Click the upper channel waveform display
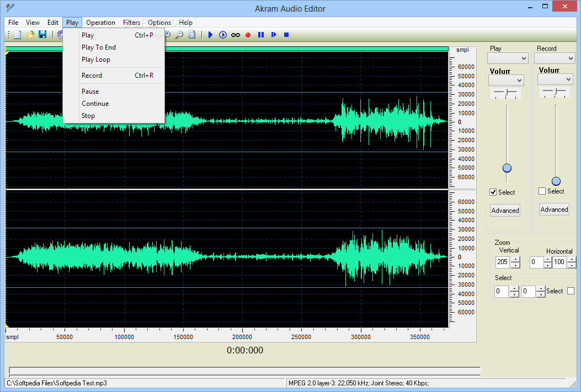This screenshot has width=581, height=392. point(227,120)
